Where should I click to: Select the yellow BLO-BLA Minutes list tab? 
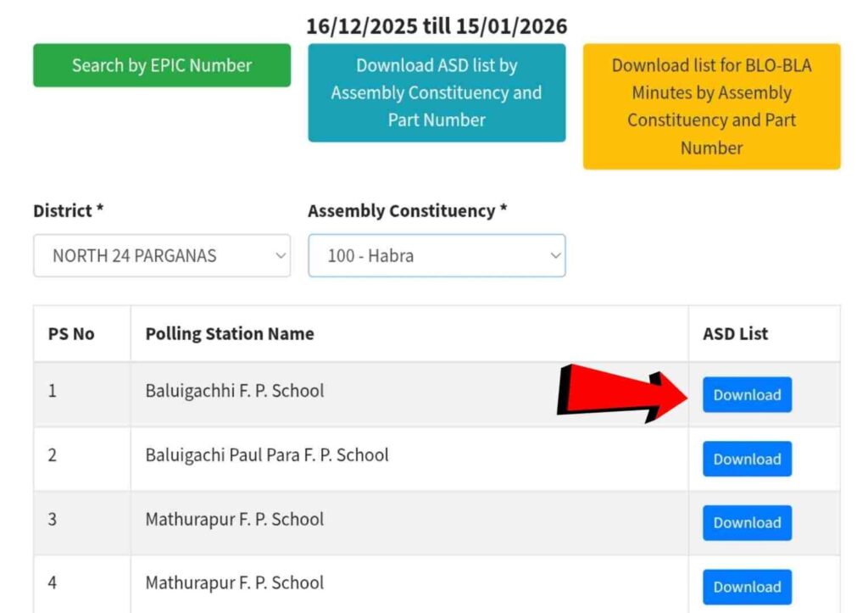pos(711,107)
